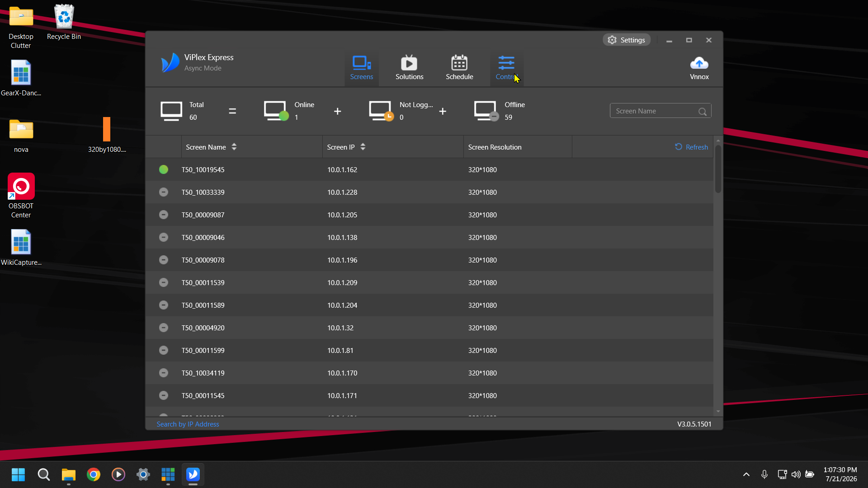Image resolution: width=868 pixels, height=488 pixels.
Task: Click offline status icon of T50_10033339
Action: (x=164, y=192)
